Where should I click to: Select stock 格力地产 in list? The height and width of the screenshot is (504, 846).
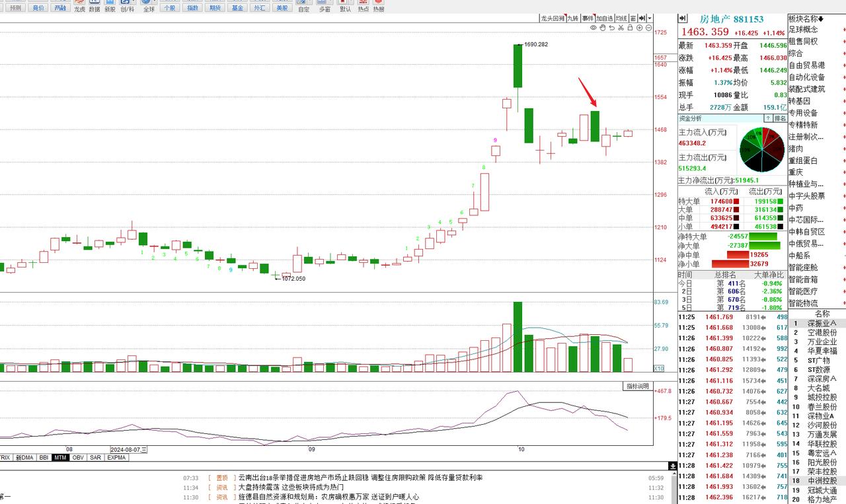822,499
